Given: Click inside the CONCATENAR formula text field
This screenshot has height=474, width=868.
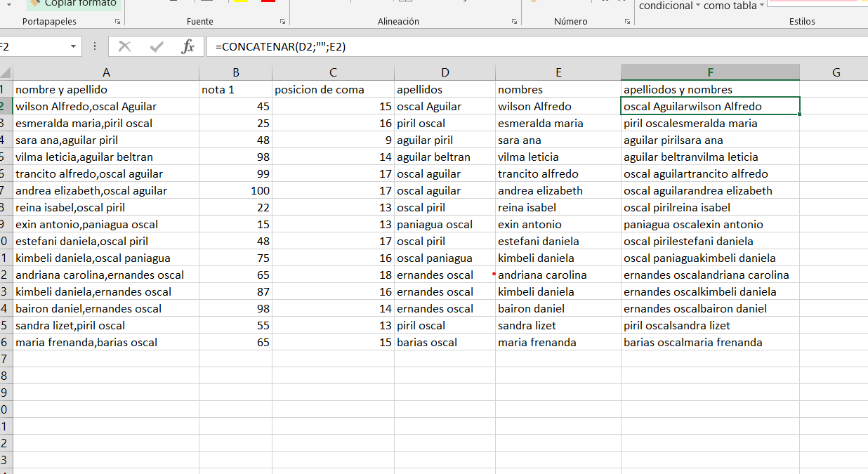Looking at the screenshot, I should tap(492, 47).
